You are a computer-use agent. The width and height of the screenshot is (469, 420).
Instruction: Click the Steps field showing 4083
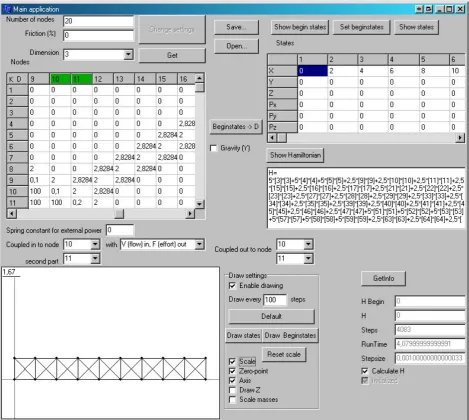[430, 330]
